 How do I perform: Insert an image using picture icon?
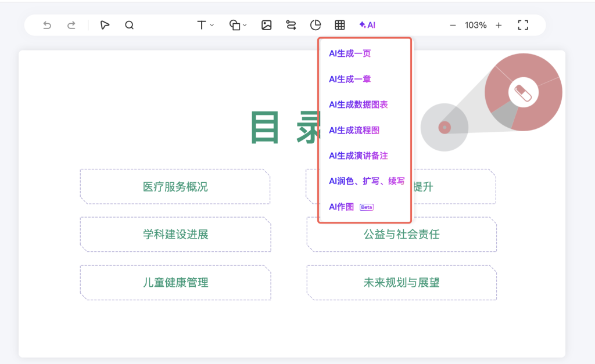click(x=267, y=25)
